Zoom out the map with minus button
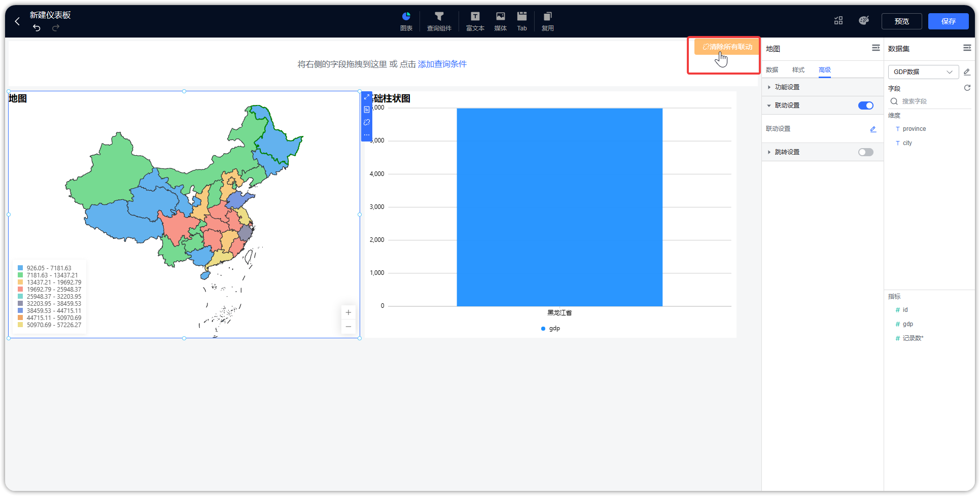The height and width of the screenshot is (496, 980). pos(348,327)
